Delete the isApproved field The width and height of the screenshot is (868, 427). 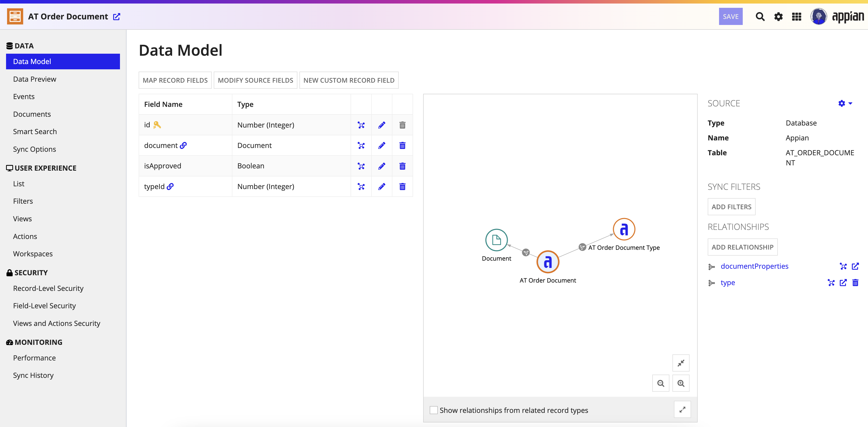402,166
